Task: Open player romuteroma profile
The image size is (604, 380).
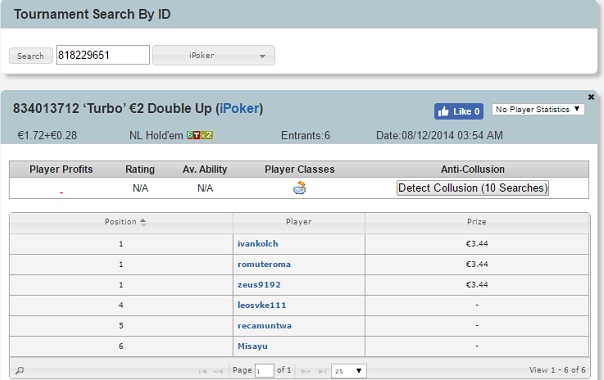Action: tap(264, 264)
